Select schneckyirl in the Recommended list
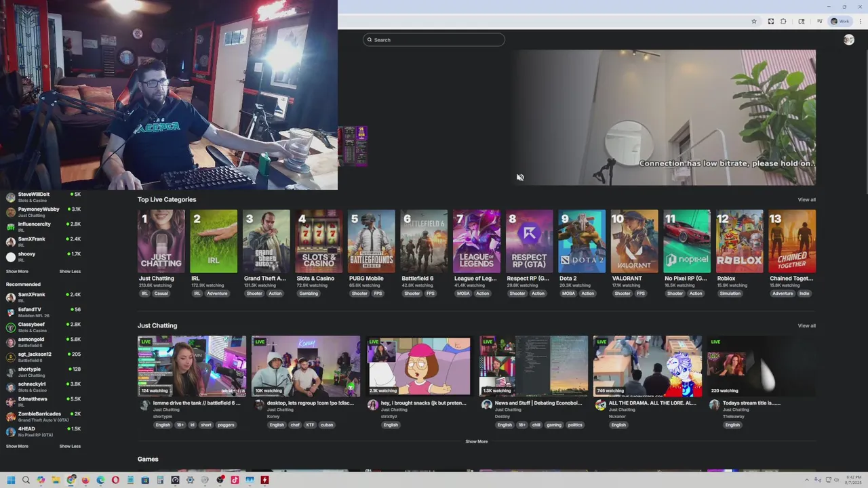Image resolution: width=868 pixels, height=488 pixels. (x=42, y=387)
